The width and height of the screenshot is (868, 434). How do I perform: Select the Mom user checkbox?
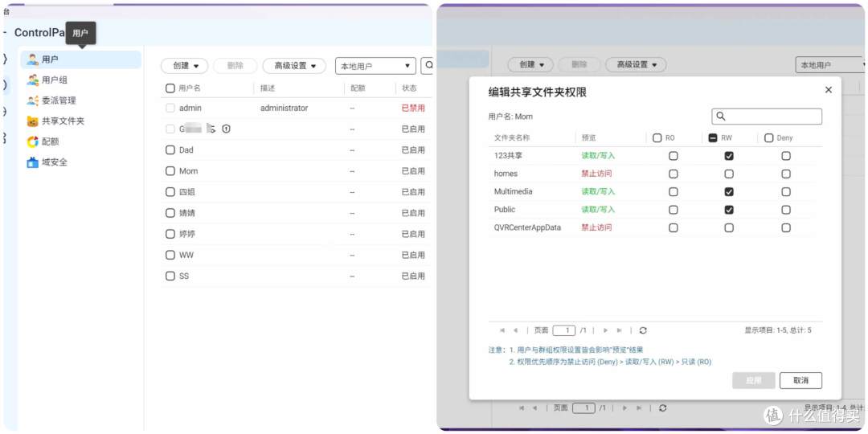tap(170, 171)
